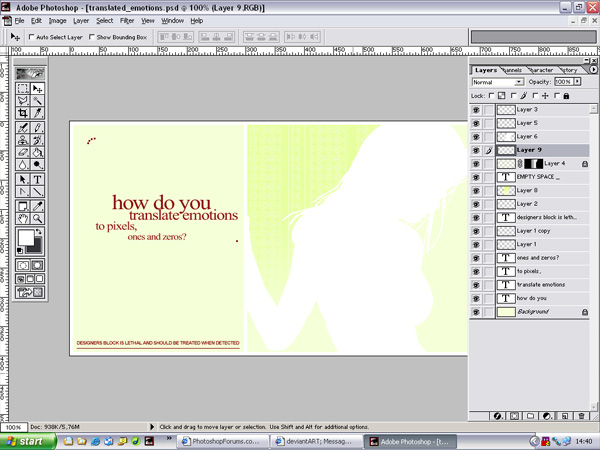Hide Layer 3 using its eye icon

[476, 109]
